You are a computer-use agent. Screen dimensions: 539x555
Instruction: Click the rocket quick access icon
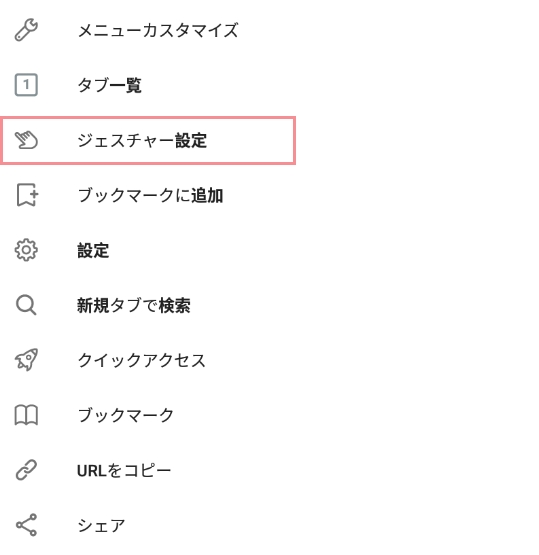coord(26,360)
